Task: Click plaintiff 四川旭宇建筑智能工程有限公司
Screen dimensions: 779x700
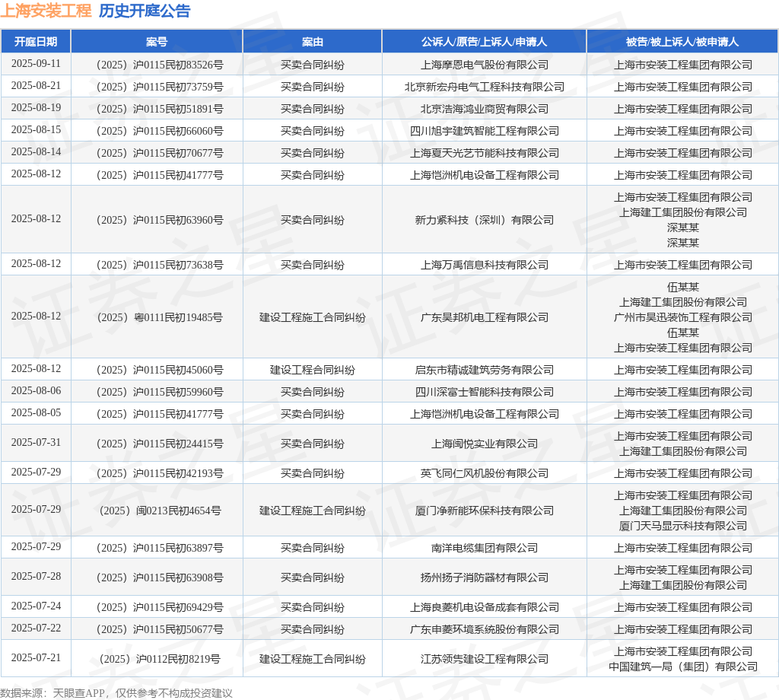Action: pos(485,131)
